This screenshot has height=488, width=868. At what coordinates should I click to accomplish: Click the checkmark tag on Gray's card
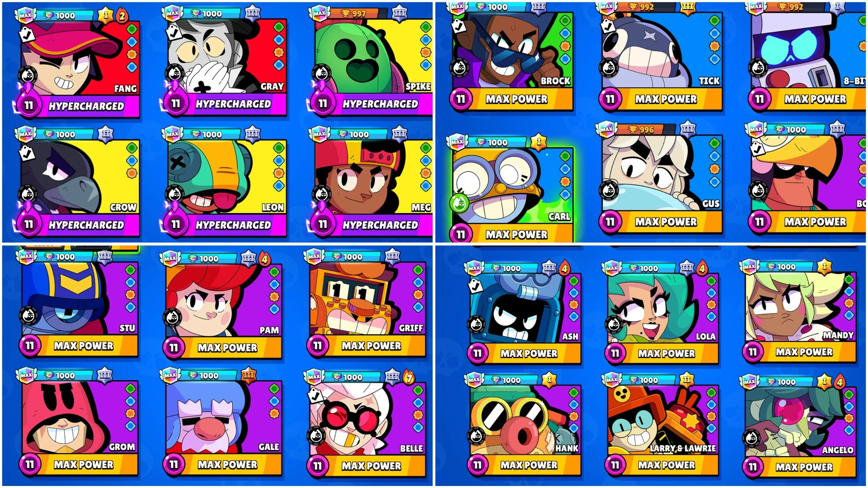click(173, 32)
